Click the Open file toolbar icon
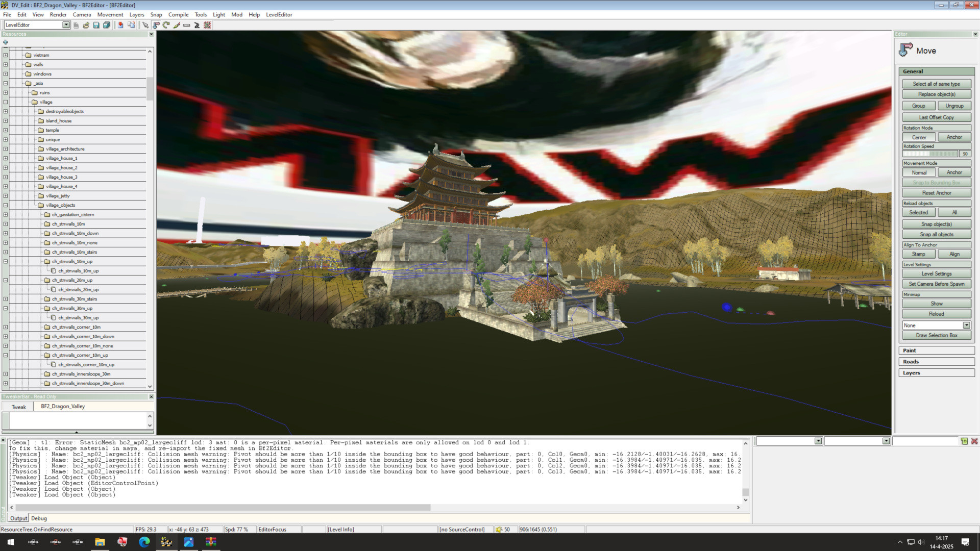The width and height of the screenshot is (980, 551). click(87, 25)
